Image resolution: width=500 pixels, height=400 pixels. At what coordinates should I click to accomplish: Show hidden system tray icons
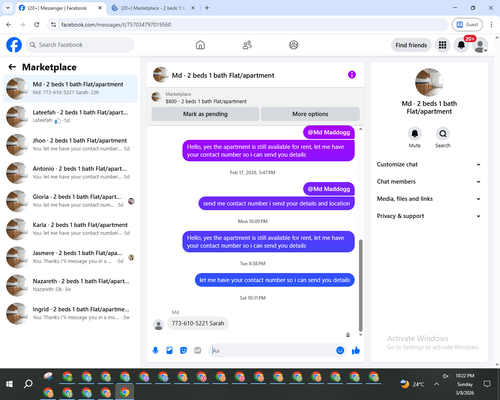(x=436, y=384)
